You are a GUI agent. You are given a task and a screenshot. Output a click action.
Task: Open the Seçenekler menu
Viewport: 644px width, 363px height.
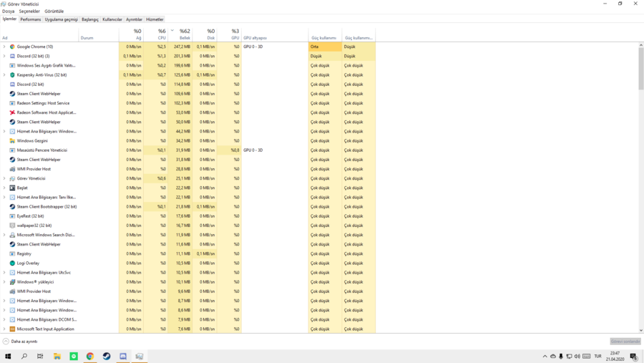[29, 11]
